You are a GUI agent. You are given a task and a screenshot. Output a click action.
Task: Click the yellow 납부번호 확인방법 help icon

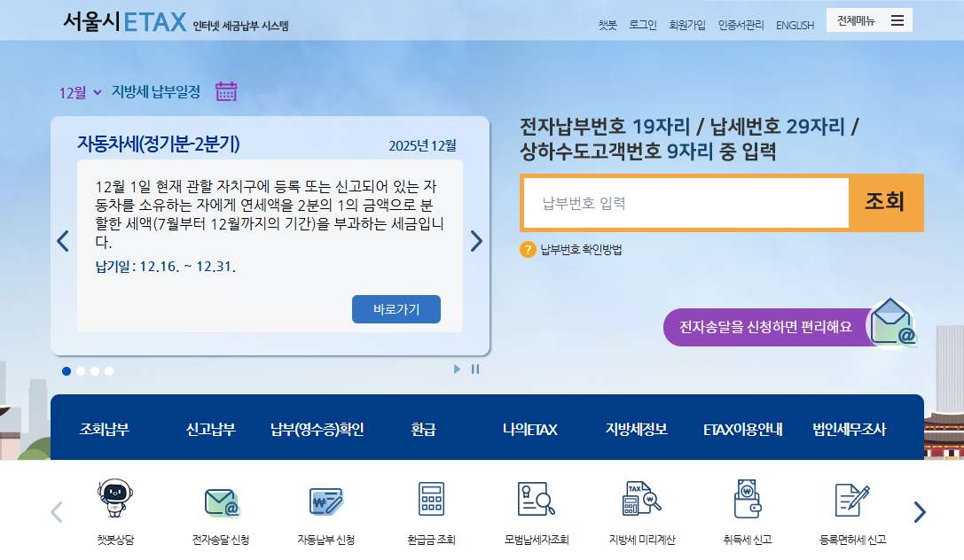point(529,250)
